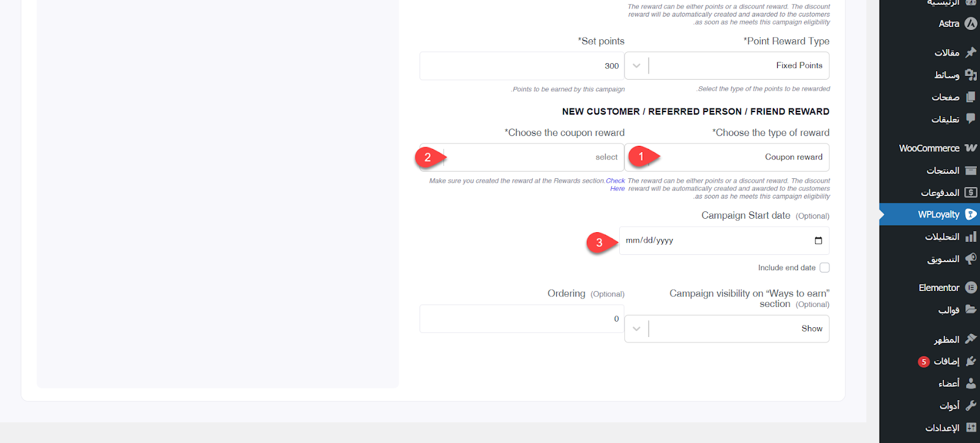Image resolution: width=980 pixels, height=443 pixels.
Task: Click the speech bubble icon beside تعليقات
Action: 971,119
